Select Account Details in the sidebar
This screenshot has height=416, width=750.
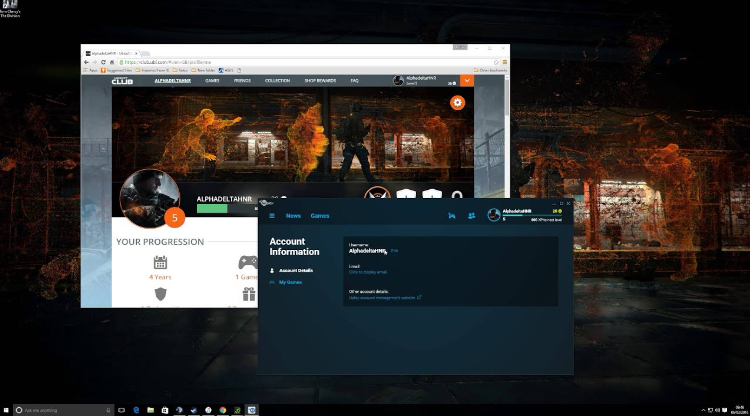296,271
